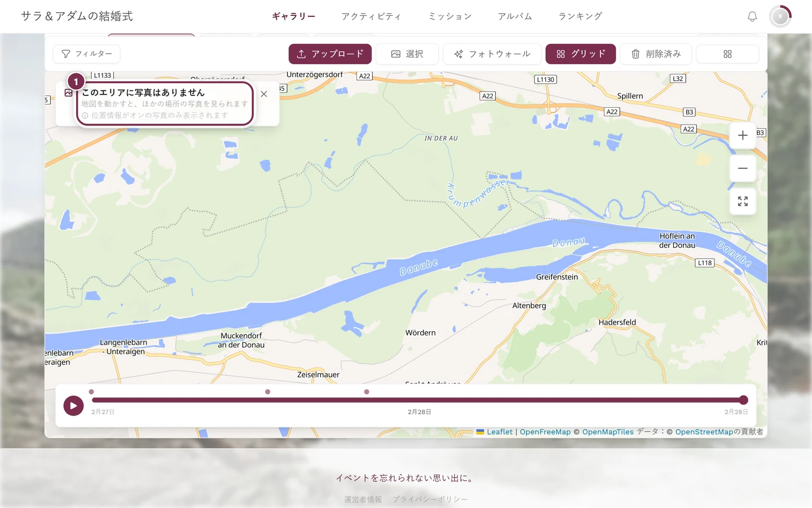Open the プライバシーポリシー footer link
The width and height of the screenshot is (812, 508).
pyautogui.click(x=430, y=500)
